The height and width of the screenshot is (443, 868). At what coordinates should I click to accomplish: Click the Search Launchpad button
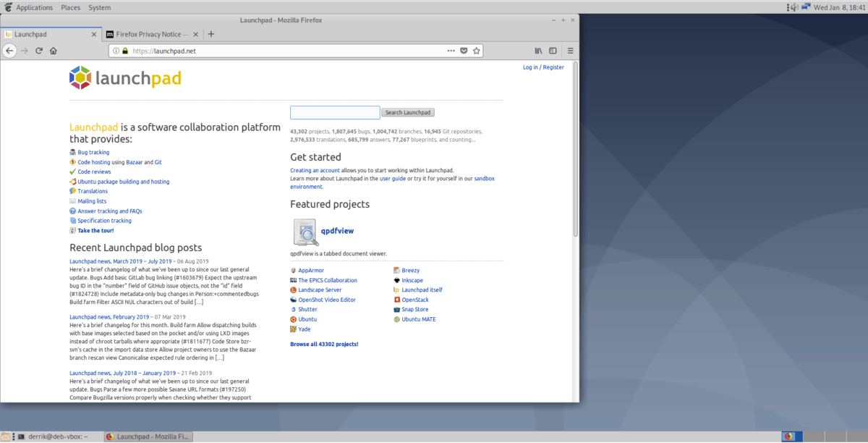tap(407, 112)
